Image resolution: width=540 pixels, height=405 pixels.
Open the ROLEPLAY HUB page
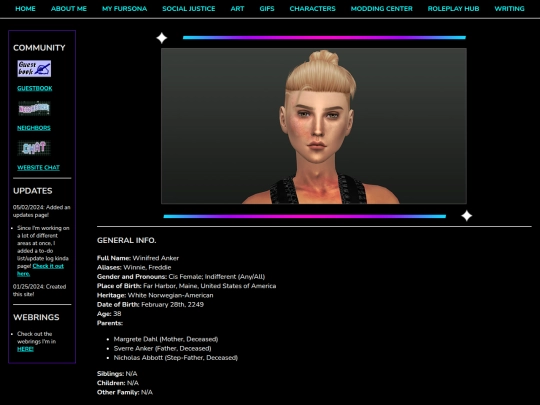click(x=453, y=9)
